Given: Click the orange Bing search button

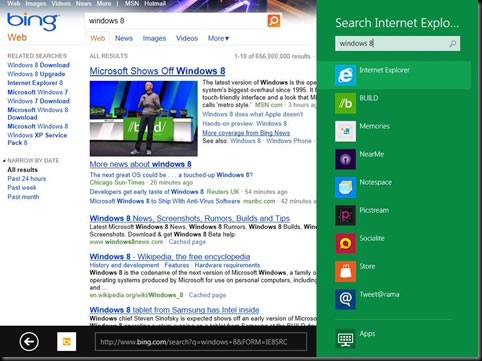Looking at the screenshot, I should pyautogui.click(x=274, y=21).
